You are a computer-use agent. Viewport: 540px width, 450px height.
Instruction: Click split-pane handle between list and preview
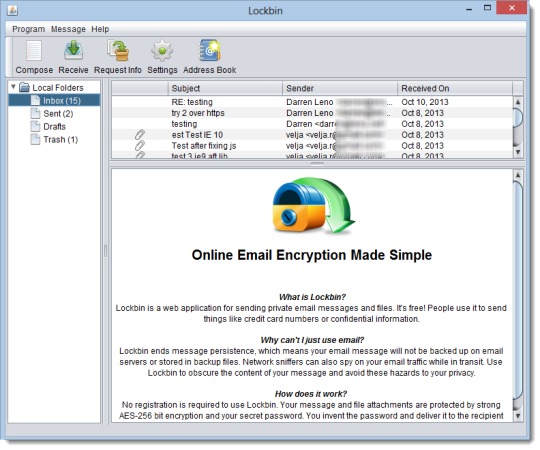coord(317,164)
